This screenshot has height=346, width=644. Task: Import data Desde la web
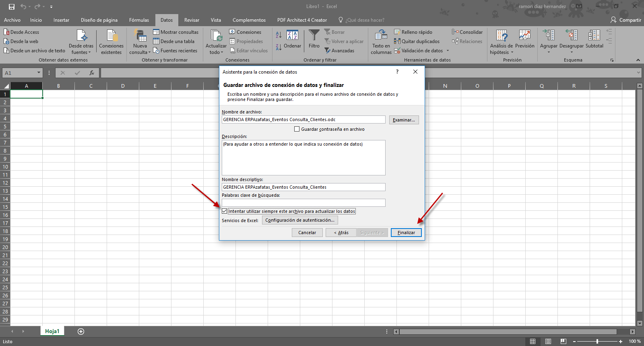(21, 41)
